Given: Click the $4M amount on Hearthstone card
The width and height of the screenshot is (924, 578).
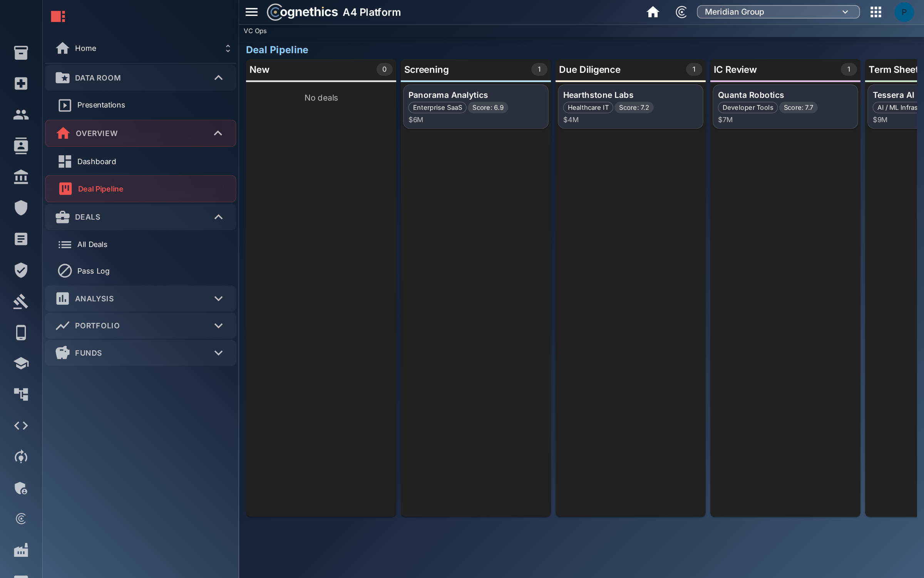Looking at the screenshot, I should [571, 120].
